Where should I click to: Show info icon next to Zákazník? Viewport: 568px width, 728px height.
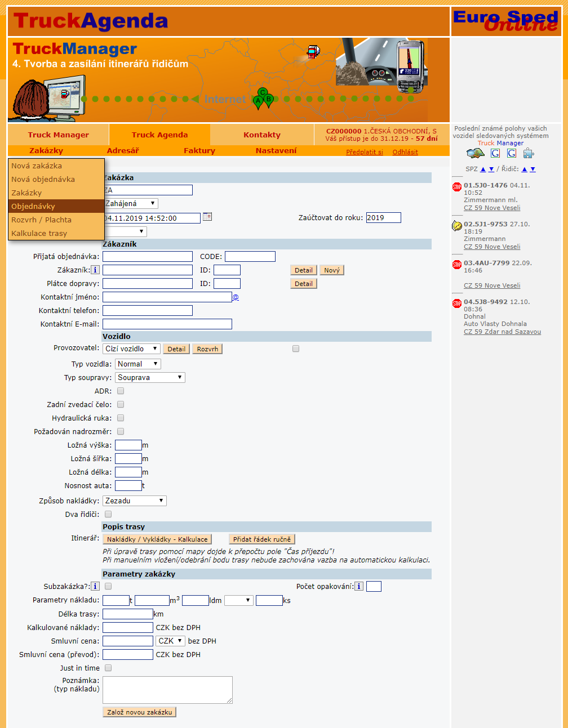tap(96, 270)
